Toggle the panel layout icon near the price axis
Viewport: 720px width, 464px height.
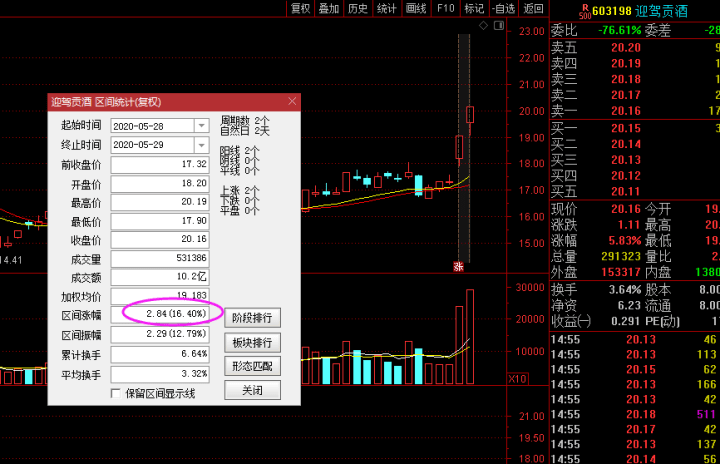tap(499, 26)
